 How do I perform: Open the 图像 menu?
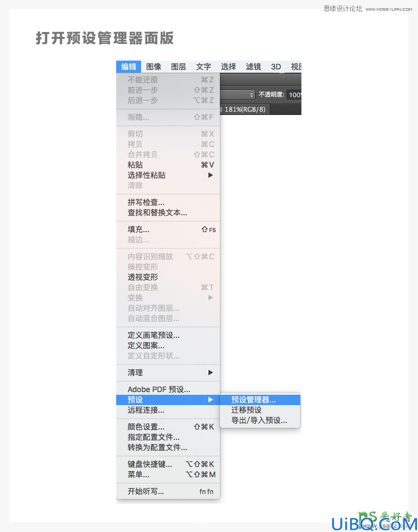(154, 67)
